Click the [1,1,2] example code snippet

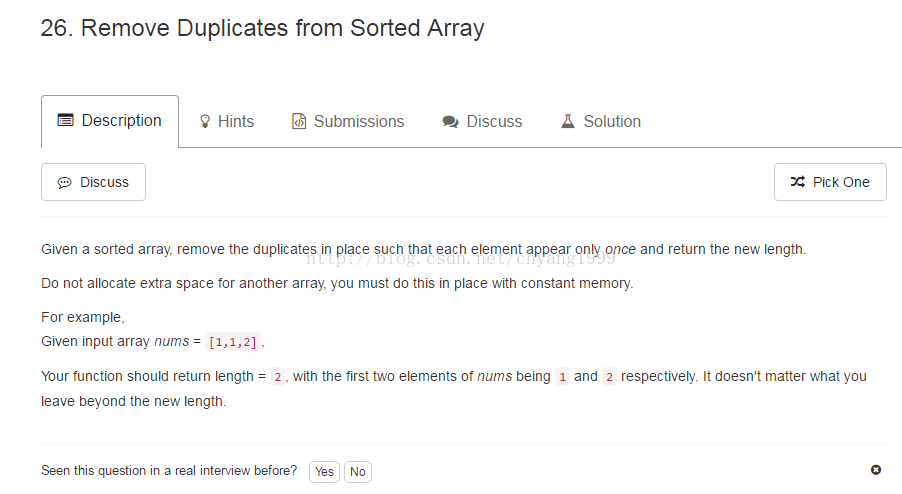[232, 342]
